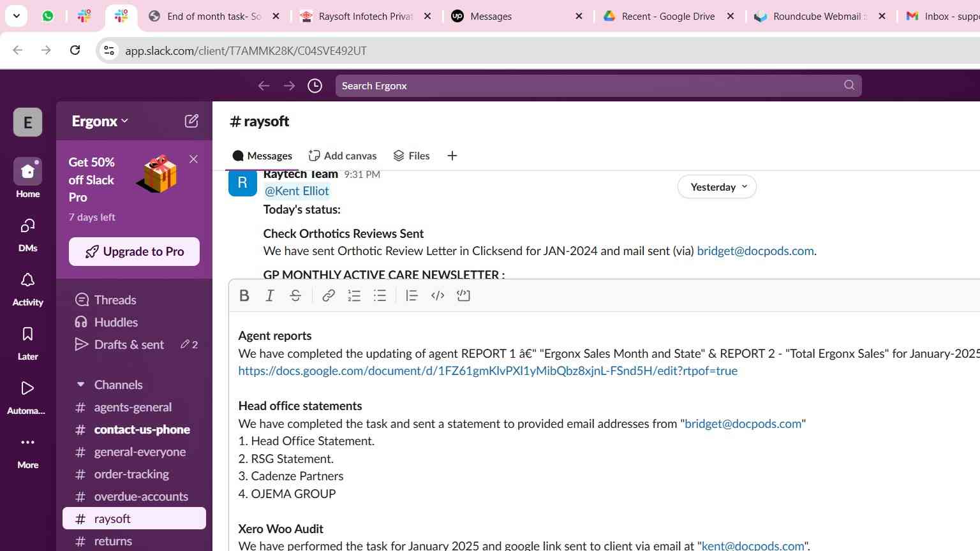Insert a code block
Screen dimensions: 980x551
(464, 296)
